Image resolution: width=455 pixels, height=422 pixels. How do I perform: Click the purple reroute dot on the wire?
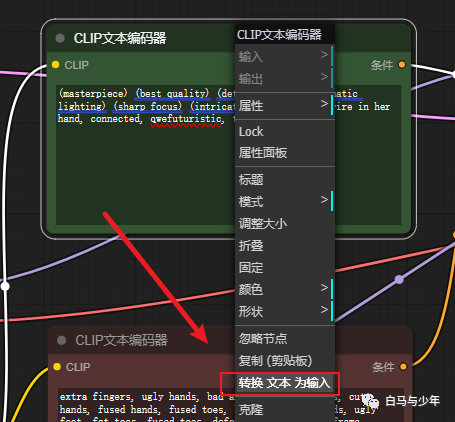click(x=399, y=279)
